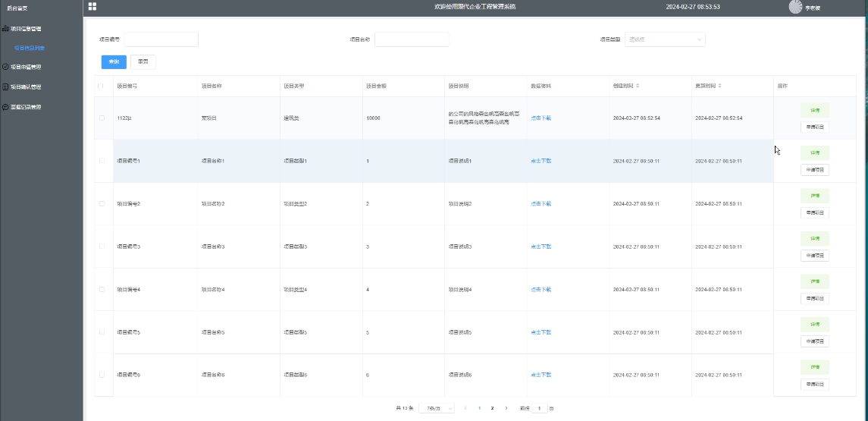Focus the 项目编号 search input
This screenshot has width=868, height=421.
[161, 39]
